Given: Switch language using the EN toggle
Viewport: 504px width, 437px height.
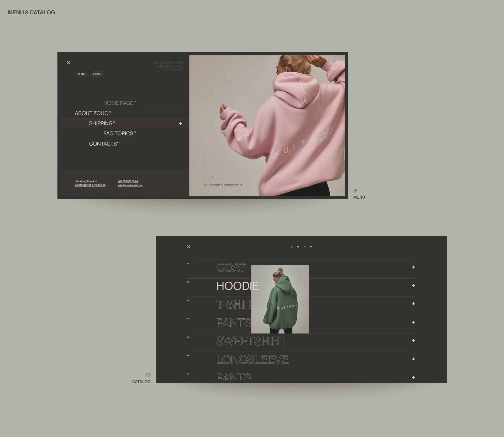Looking at the screenshot, I should [x=82, y=74].
